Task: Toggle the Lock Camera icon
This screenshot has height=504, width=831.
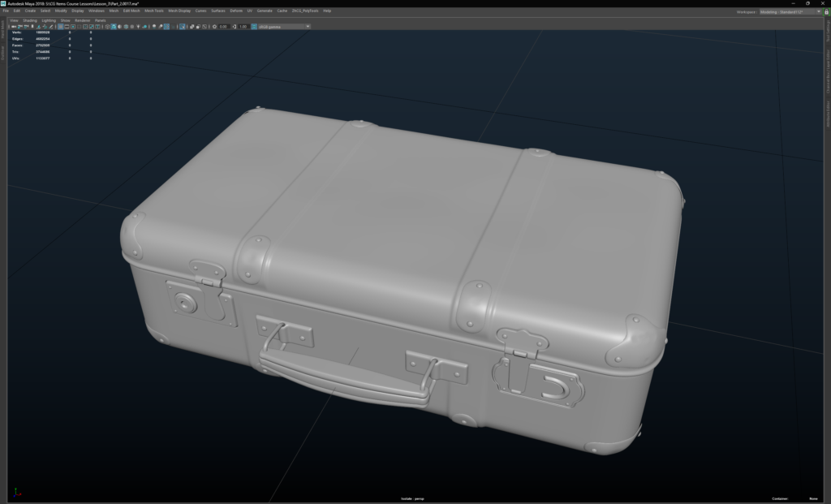Action: click(19, 27)
